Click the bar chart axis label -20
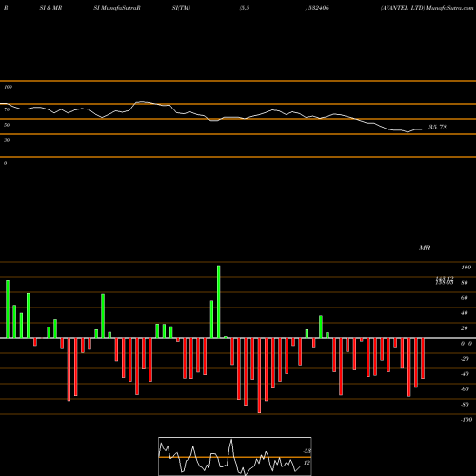This screenshot has width=476, height=476. tap(465, 359)
